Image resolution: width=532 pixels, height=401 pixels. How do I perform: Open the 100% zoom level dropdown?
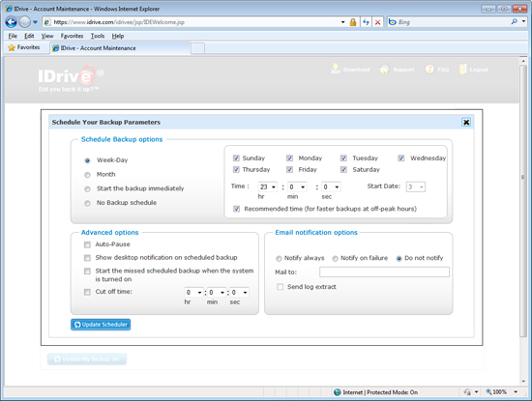[x=516, y=392]
